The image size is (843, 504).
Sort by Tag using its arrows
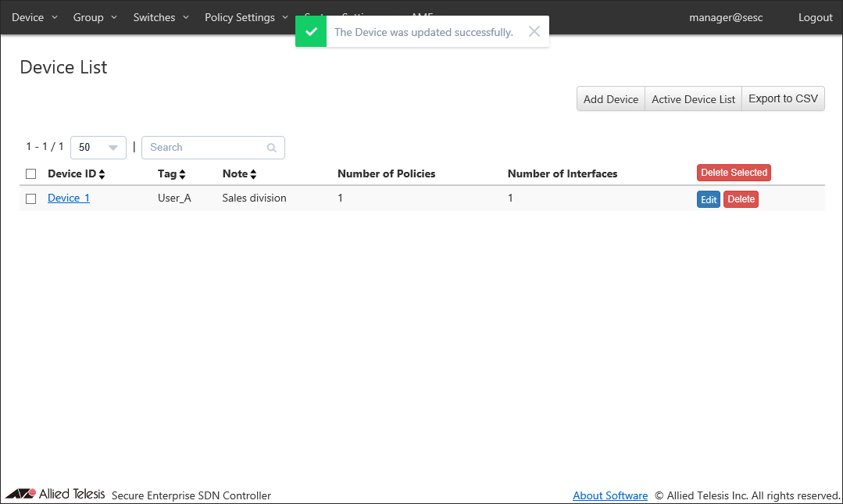pyautogui.click(x=182, y=173)
